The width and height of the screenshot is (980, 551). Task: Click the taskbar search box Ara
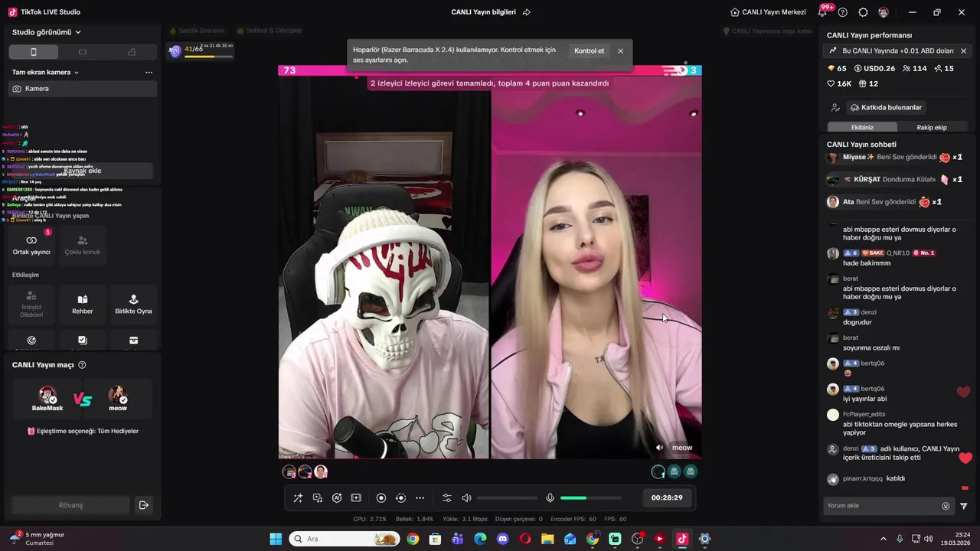point(345,539)
